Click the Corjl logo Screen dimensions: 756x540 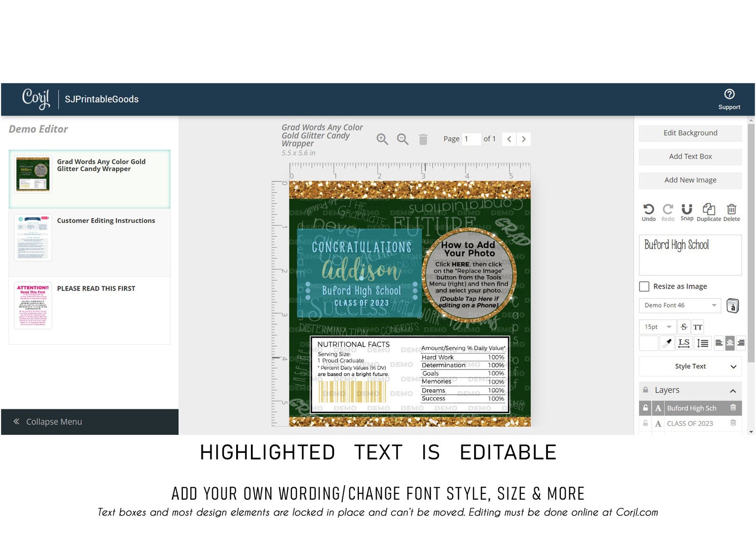tap(36, 99)
